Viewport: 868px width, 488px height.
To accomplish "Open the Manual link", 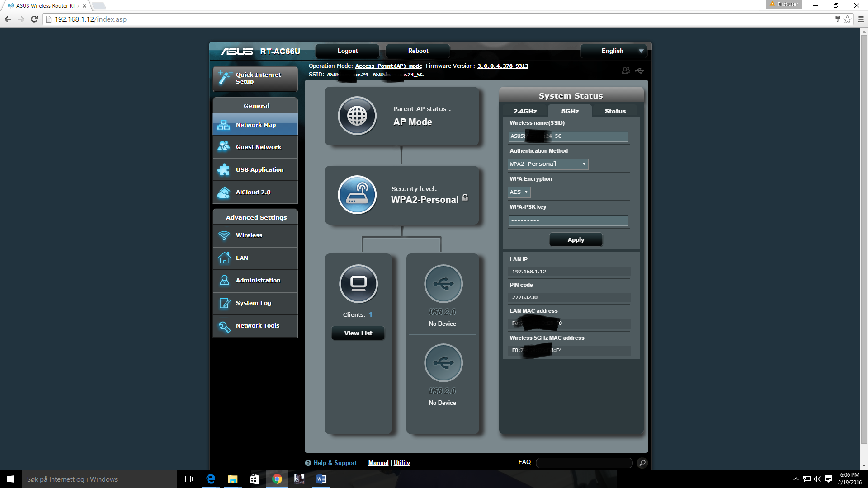I will coord(378,463).
